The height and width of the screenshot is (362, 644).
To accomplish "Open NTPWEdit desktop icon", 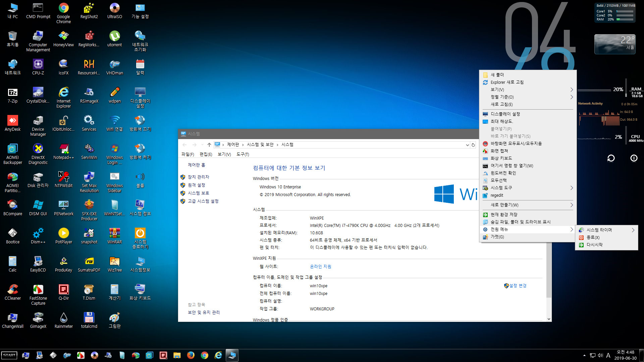I will (63, 180).
